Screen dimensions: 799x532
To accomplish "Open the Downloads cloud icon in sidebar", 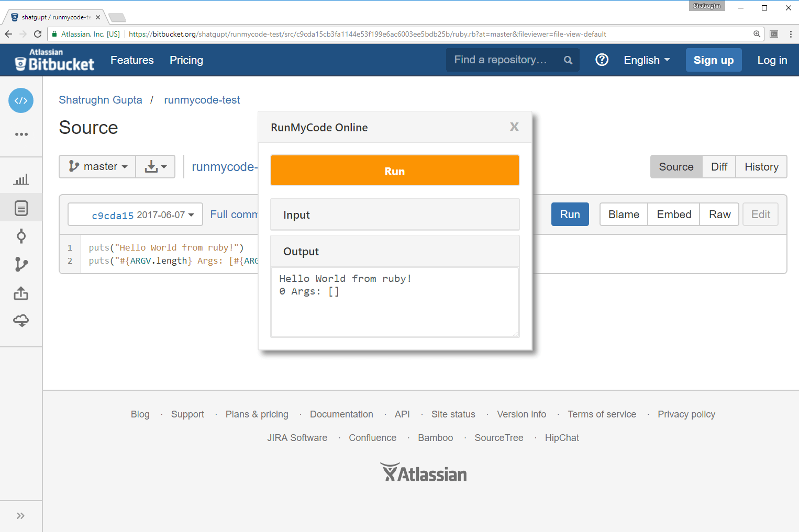I will click(x=21, y=321).
